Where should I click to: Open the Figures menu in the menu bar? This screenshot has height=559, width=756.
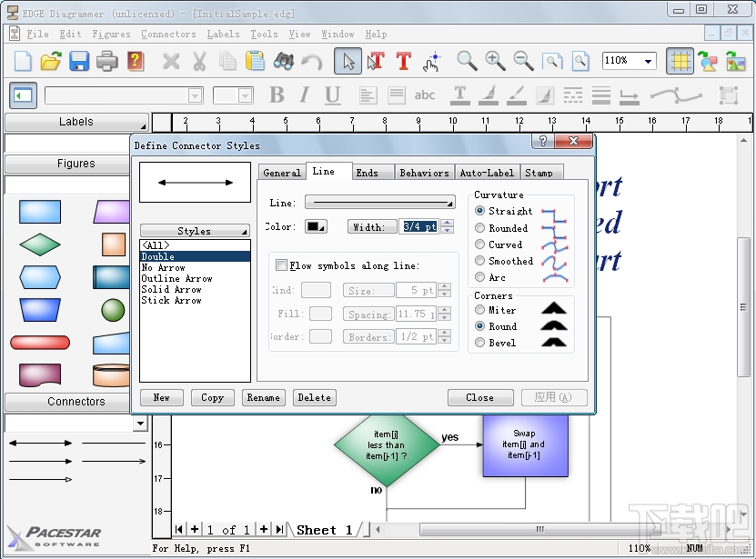(x=111, y=34)
